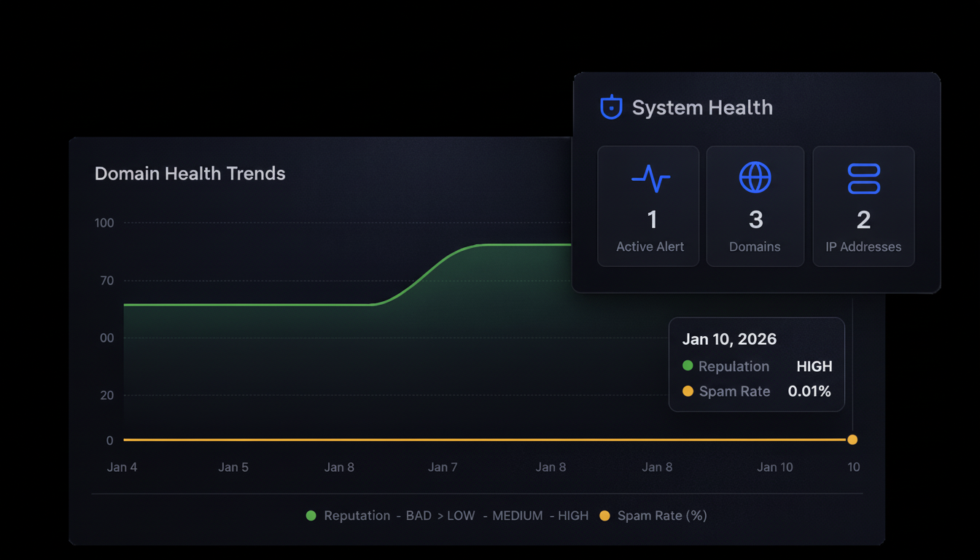Click the yellow Spam Rate legend dot
This screenshot has width=980, height=560.
(604, 516)
